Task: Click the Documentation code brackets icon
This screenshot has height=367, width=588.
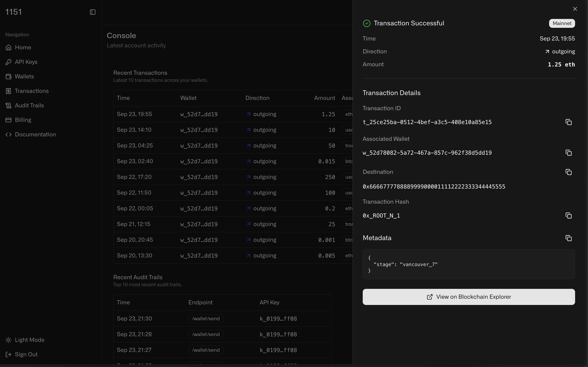Action: tap(8, 135)
